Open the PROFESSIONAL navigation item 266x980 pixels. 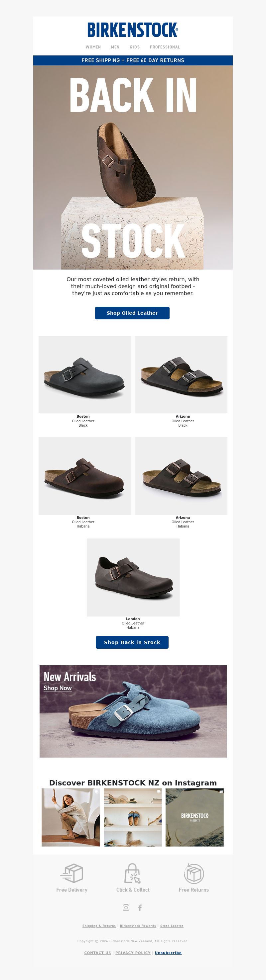coord(165,47)
